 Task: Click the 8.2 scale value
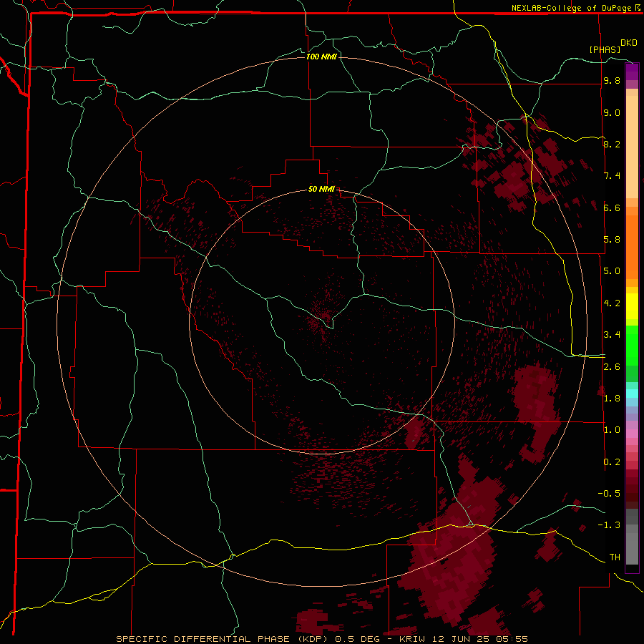612,144
